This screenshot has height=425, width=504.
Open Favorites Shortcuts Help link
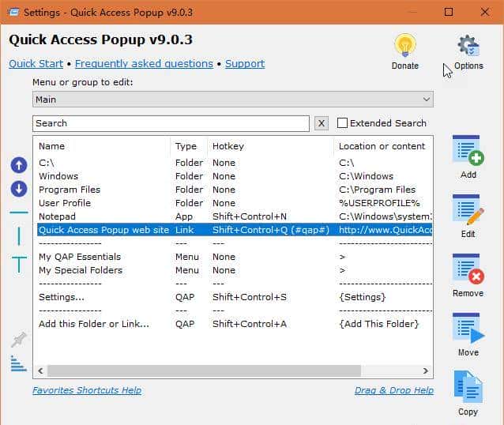pyautogui.click(x=87, y=390)
